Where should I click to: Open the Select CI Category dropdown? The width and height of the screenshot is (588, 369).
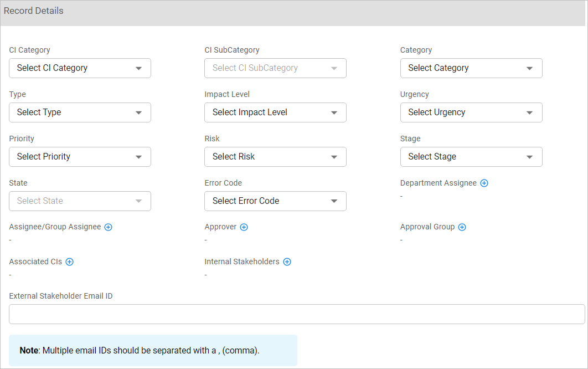[x=80, y=68]
